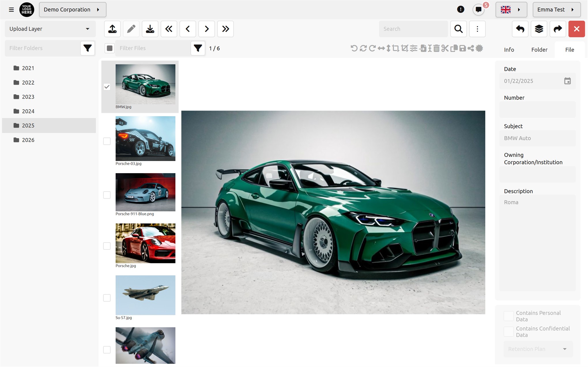Click the download icon in toolbar
This screenshot has width=588, height=367.
150,29
